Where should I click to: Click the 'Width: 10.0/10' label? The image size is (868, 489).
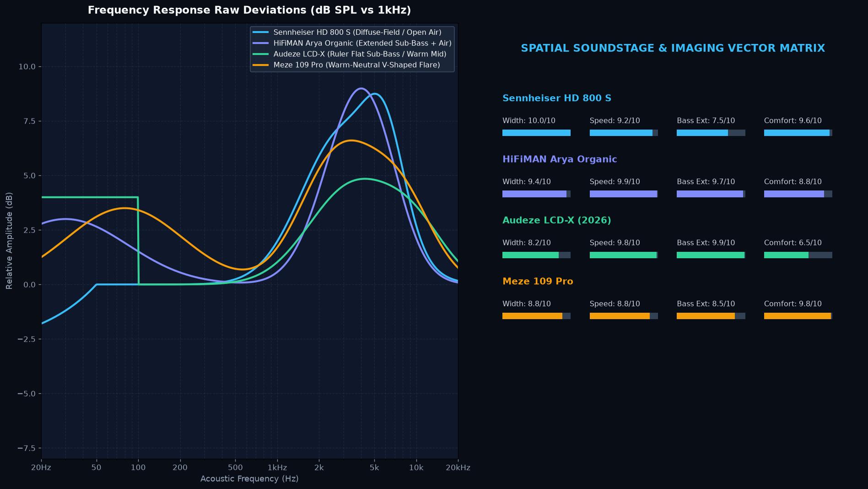[529, 121]
